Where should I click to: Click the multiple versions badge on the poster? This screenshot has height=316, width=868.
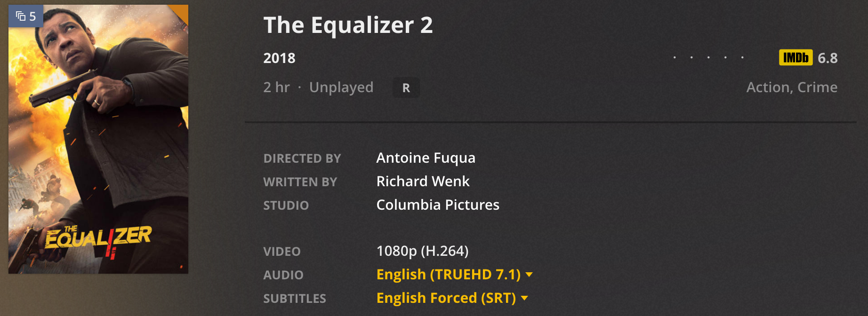tap(26, 16)
